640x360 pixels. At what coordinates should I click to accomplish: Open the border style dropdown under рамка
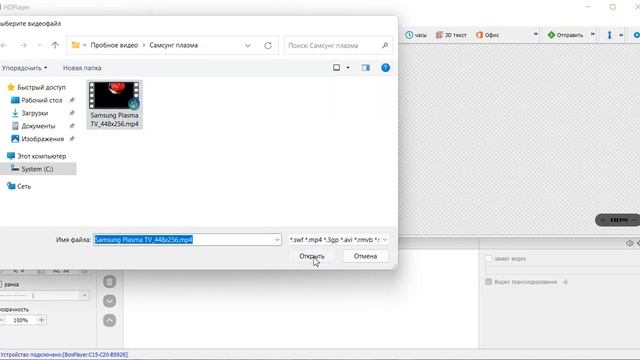tap(84, 295)
